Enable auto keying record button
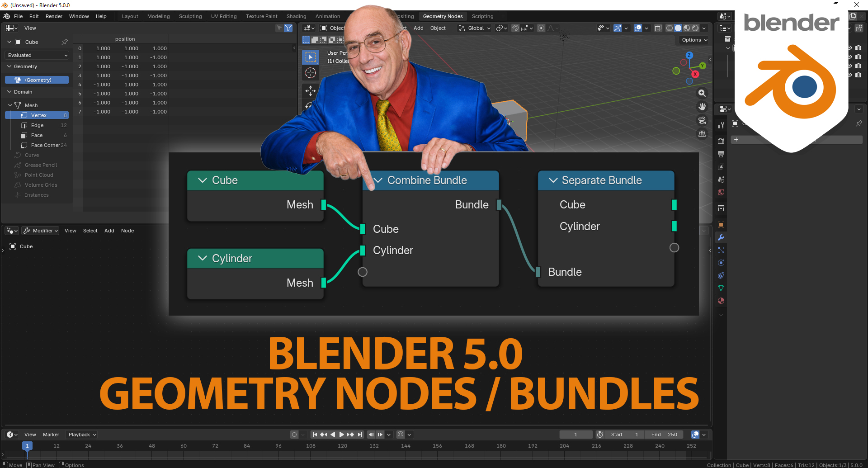868x468 pixels. tap(294, 435)
